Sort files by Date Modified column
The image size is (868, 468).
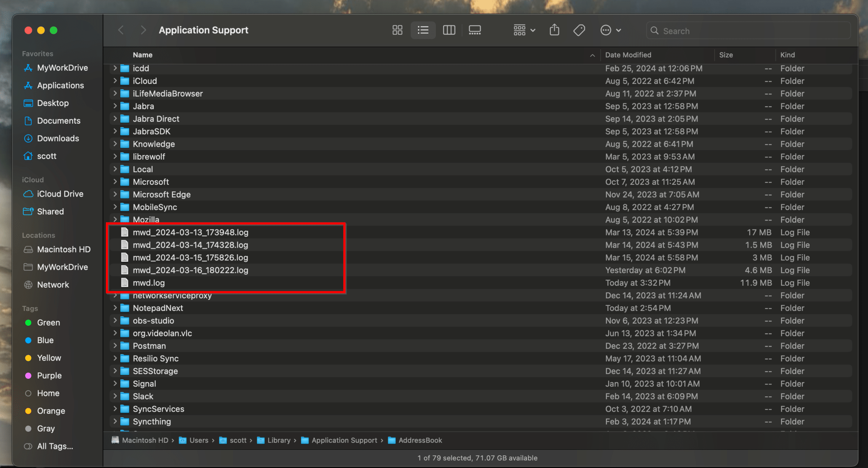pyautogui.click(x=628, y=55)
